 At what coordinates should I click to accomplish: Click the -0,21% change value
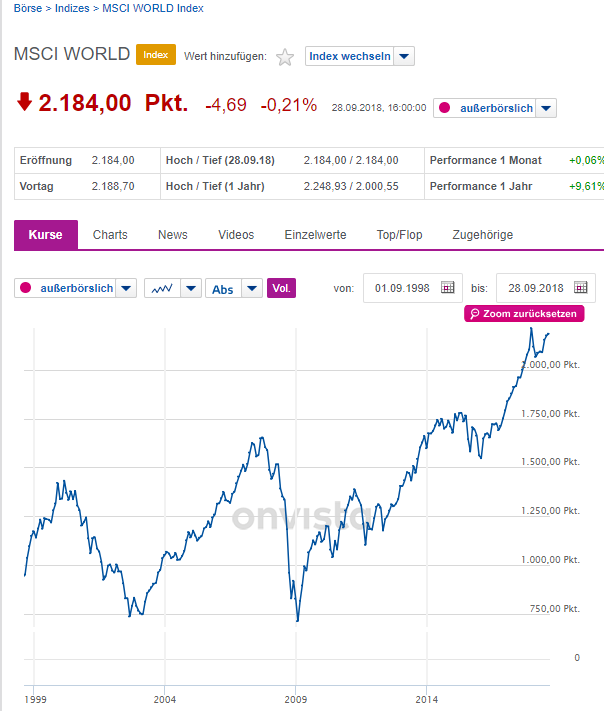click(x=288, y=105)
